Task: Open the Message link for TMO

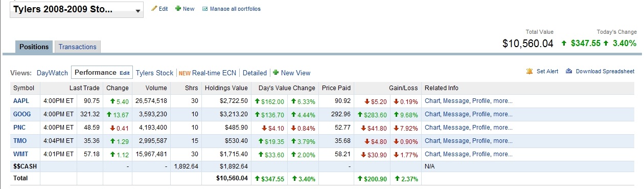Action: coord(455,141)
